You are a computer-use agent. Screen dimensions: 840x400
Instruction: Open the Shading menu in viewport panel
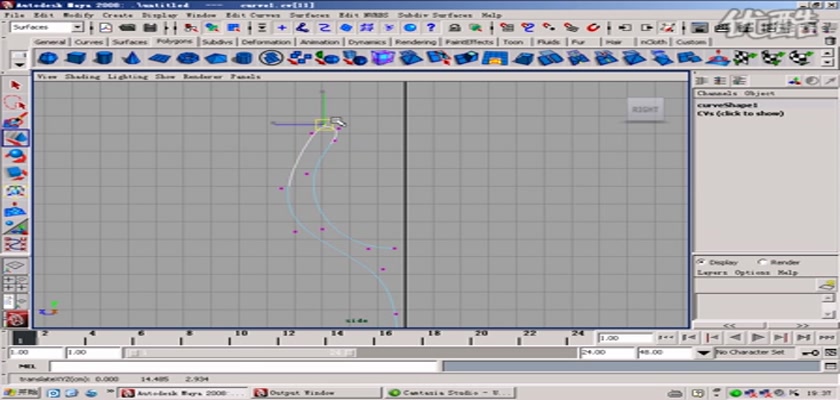point(83,76)
